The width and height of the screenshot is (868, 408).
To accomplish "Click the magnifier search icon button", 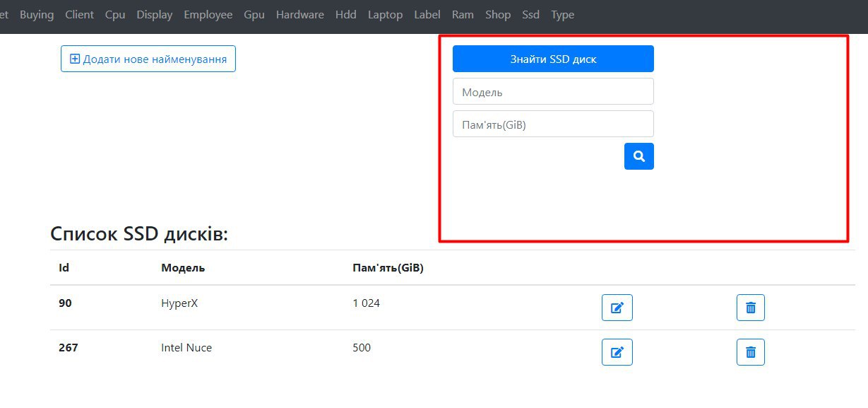I will tap(638, 156).
